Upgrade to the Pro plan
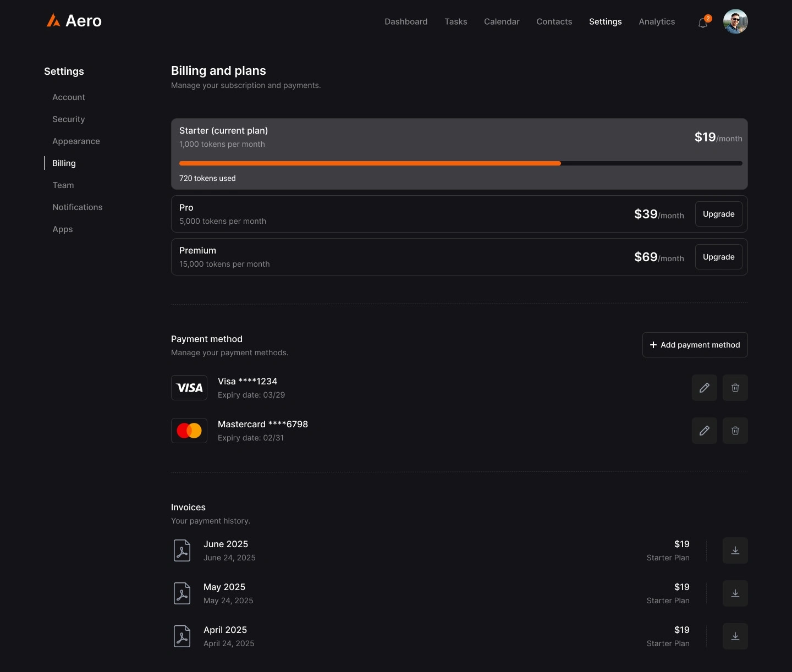The width and height of the screenshot is (792, 672). point(718,214)
